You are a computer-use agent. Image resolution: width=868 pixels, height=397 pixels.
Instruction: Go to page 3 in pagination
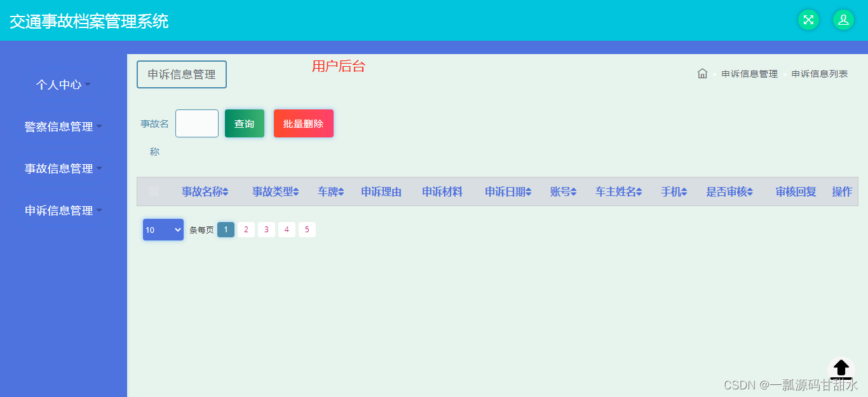coord(266,230)
